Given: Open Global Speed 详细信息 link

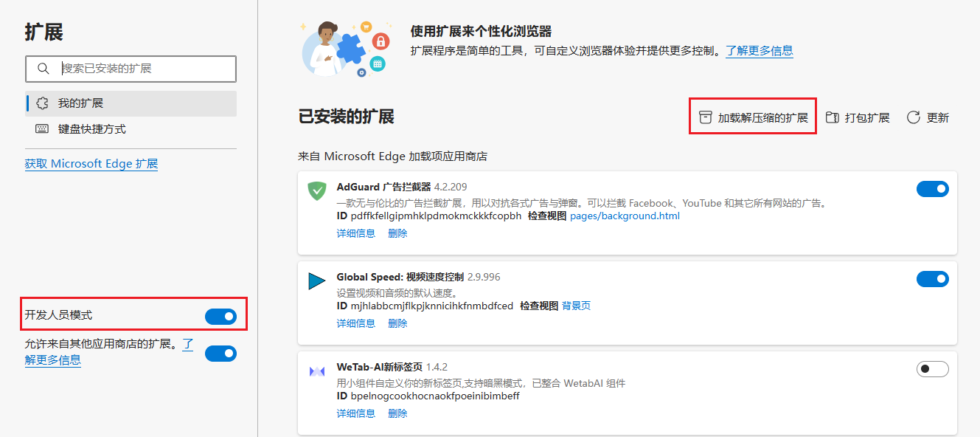Looking at the screenshot, I should tap(356, 323).
